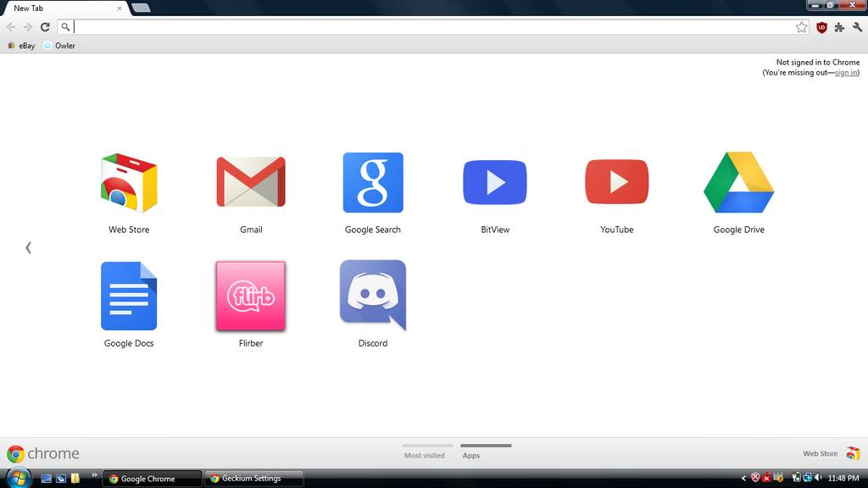Screen dimensions: 868x488
Task: Bookmark this page with the star
Action: click(x=801, y=27)
